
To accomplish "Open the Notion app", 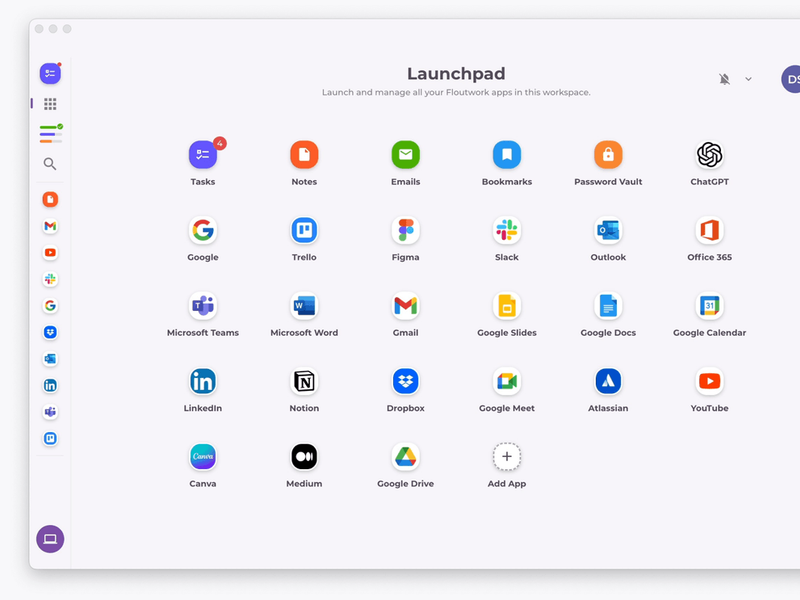I will coord(304,381).
